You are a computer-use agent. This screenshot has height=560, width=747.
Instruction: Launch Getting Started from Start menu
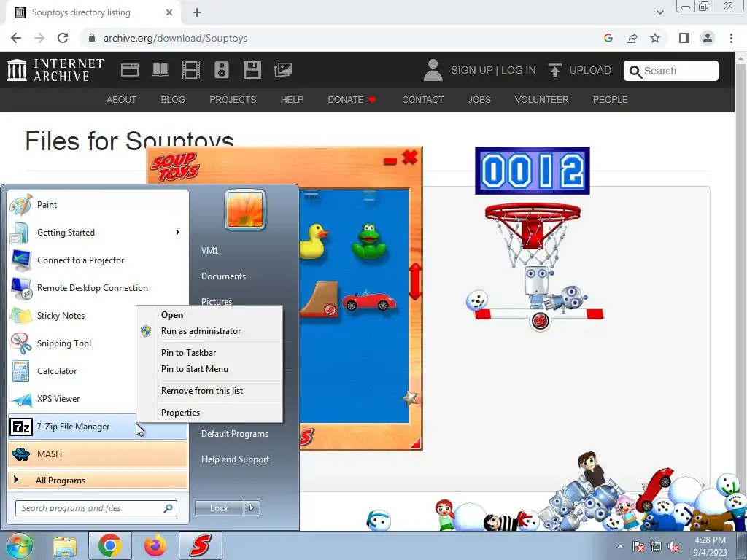coord(98,233)
